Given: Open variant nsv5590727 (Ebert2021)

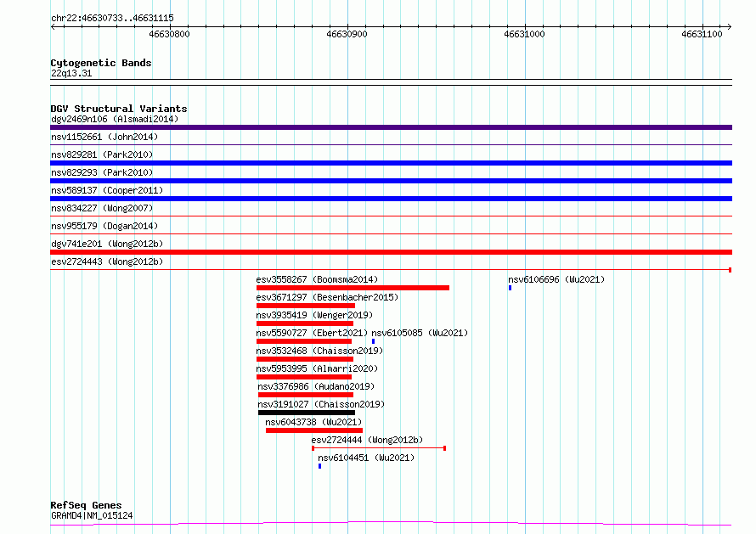Looking at the screenshot, I should (x=312, y=333).
